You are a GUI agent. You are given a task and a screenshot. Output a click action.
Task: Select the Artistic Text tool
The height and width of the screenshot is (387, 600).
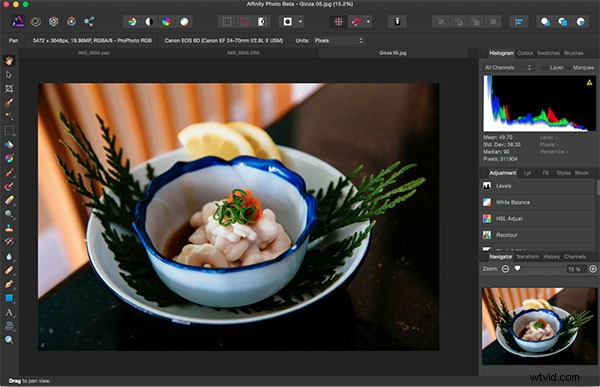9,312
